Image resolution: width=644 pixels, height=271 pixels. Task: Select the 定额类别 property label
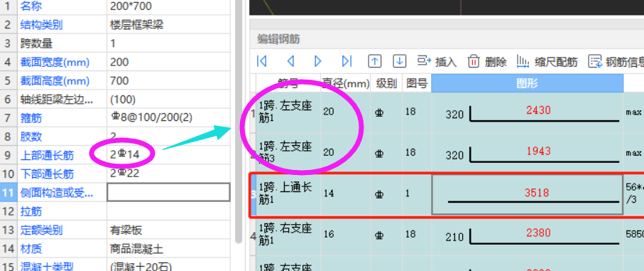[x=41, y=230]
